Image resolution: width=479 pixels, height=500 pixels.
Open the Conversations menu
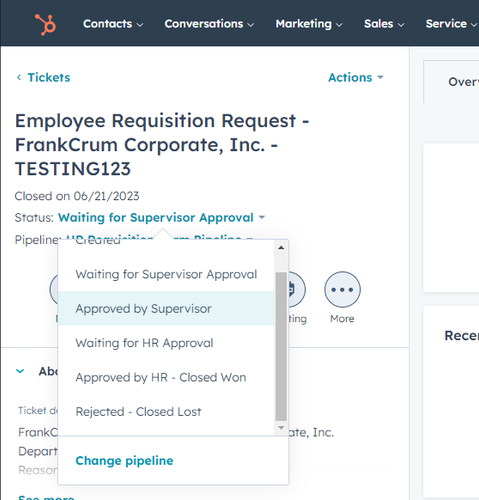tap(209, 24)
